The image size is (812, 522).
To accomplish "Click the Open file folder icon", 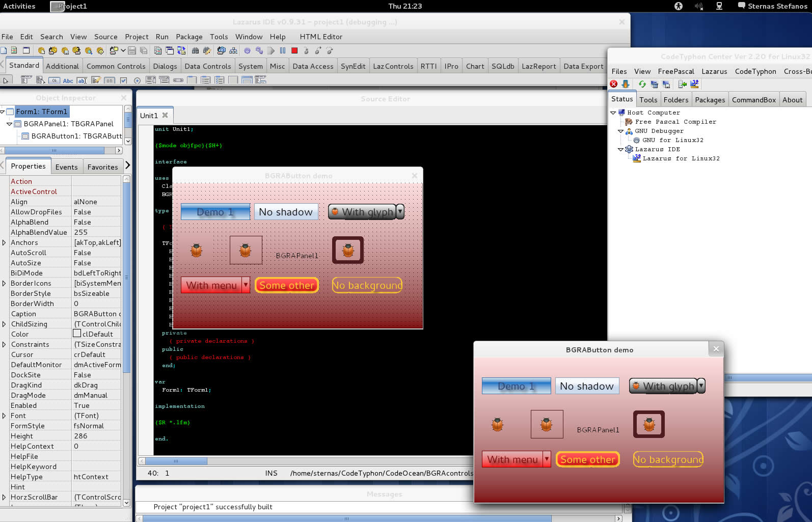I will [114, 50].
